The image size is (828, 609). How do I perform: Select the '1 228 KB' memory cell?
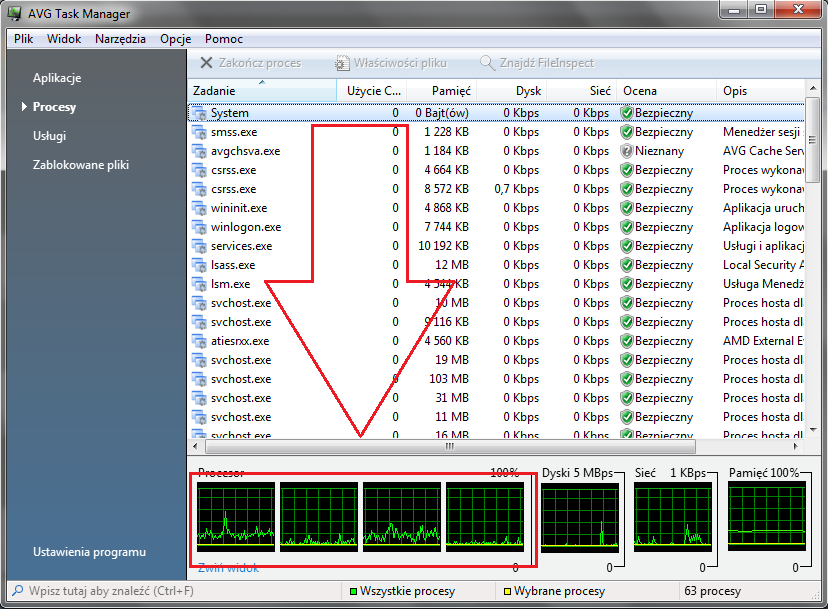[x=446, y=132]
